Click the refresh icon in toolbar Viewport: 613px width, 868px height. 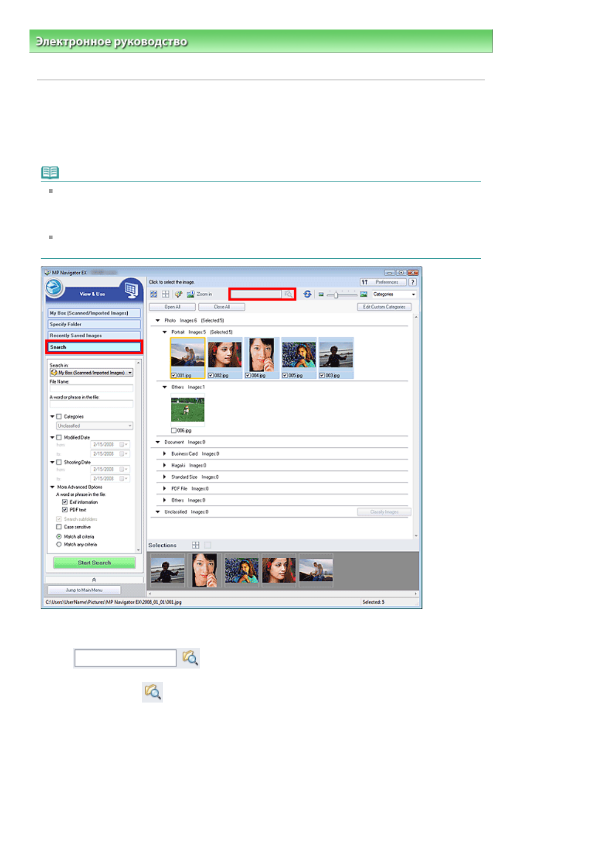click(x=308, y=294)
